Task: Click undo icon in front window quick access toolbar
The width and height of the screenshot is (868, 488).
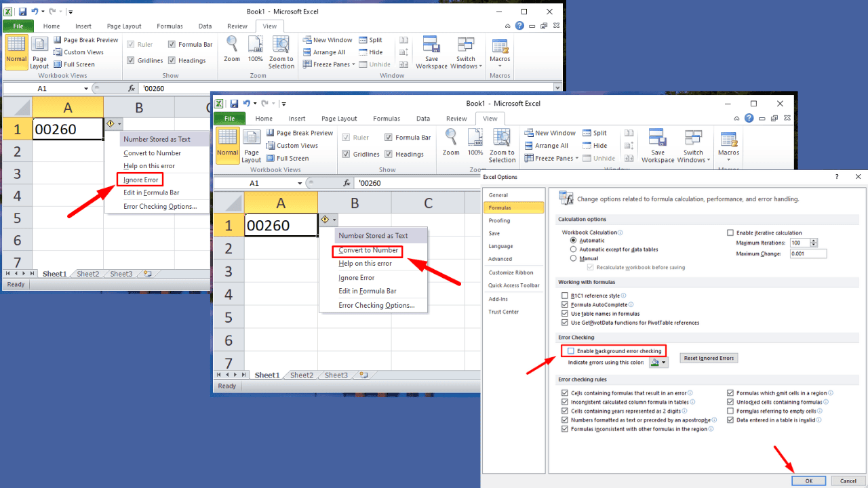Action: pyautogui.click(x=248, y=104)
